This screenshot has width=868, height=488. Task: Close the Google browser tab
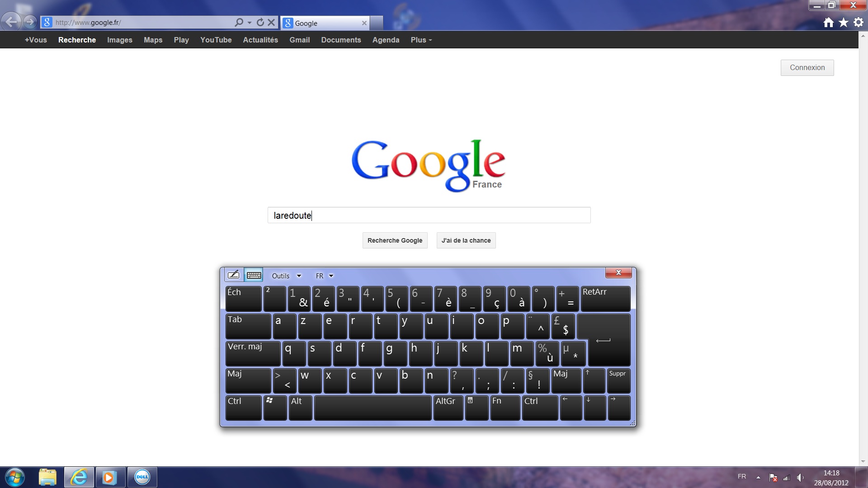click(364, 23)
